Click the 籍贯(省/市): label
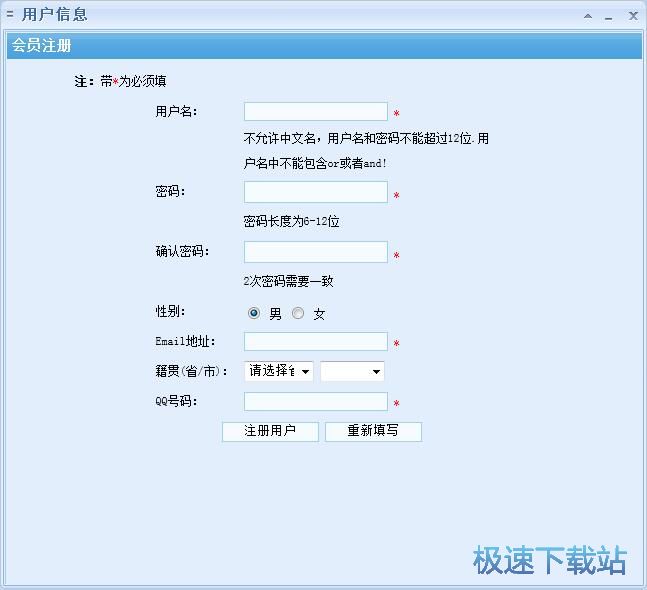This screenshot has height=590, width=647. pos(191,371)
